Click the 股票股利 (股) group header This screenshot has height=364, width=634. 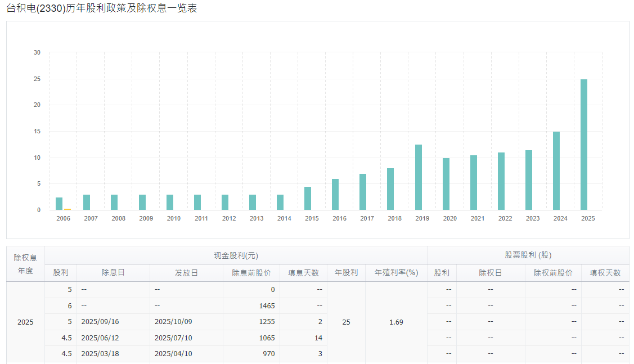pos(528,255)
